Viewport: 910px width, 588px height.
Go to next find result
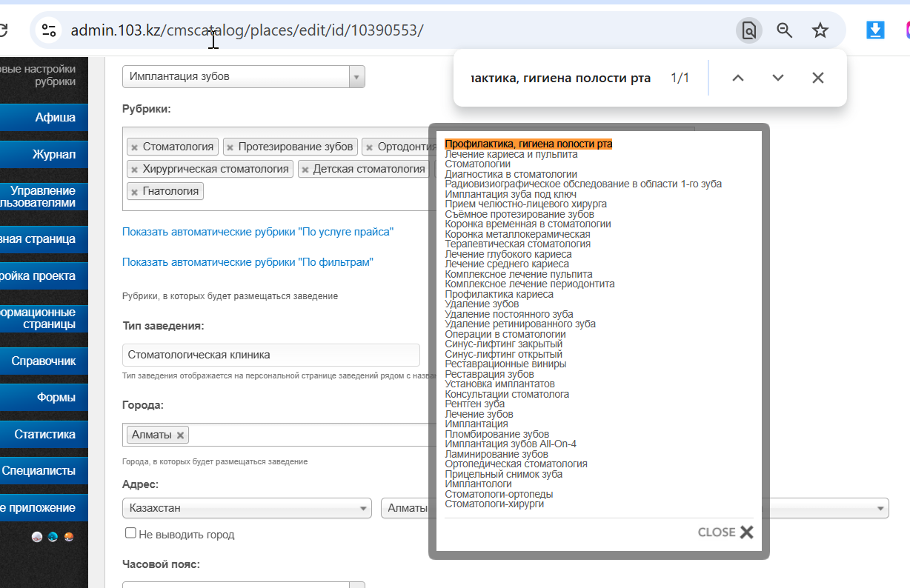click(777, 78)
